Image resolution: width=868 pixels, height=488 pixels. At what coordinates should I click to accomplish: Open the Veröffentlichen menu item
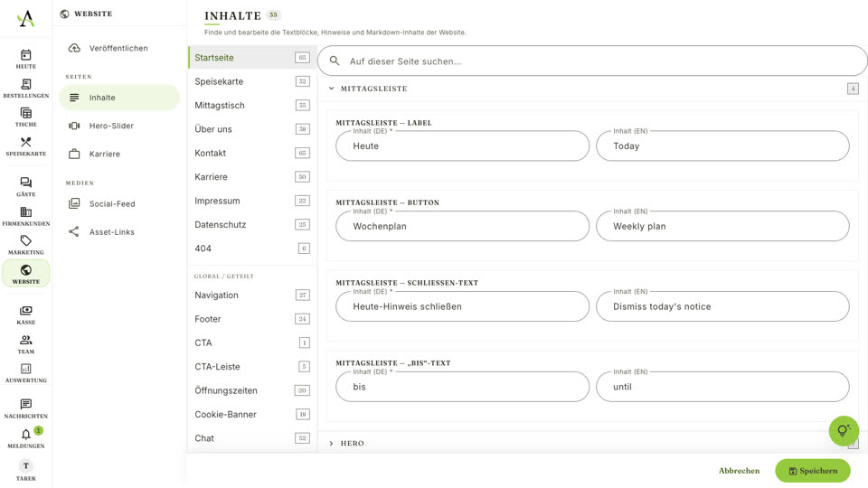[x=119, y=48]
